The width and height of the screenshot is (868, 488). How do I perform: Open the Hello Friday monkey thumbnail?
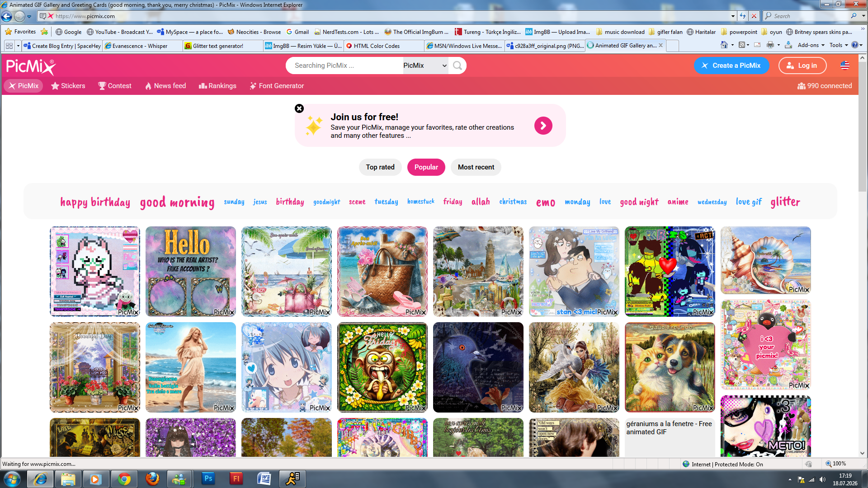(x=382, y=367)
